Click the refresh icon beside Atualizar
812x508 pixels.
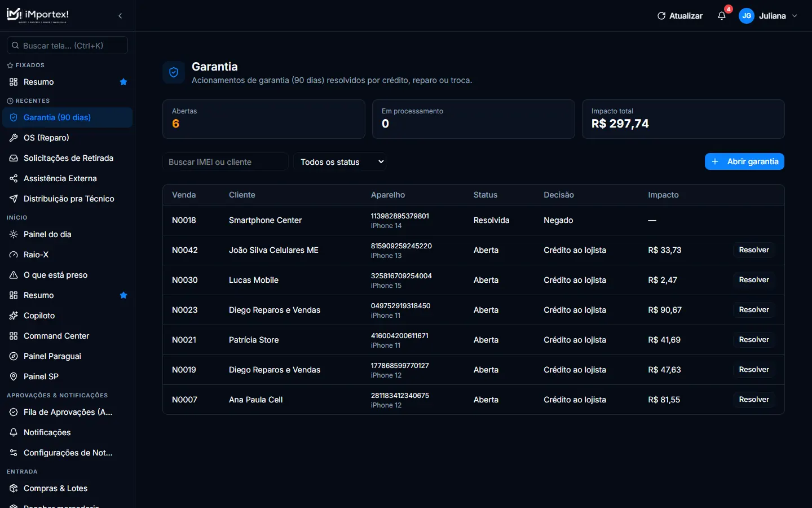point(661,16)
